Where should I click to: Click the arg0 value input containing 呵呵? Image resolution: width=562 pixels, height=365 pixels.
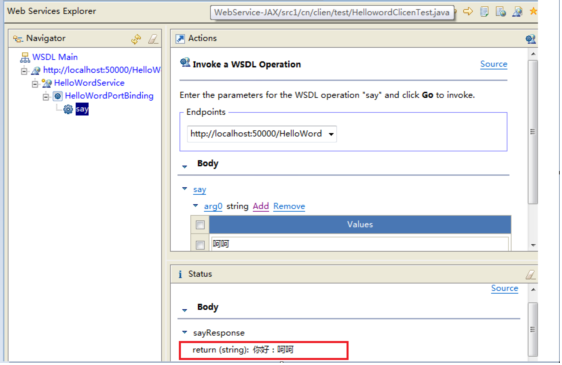coord(360,245)
